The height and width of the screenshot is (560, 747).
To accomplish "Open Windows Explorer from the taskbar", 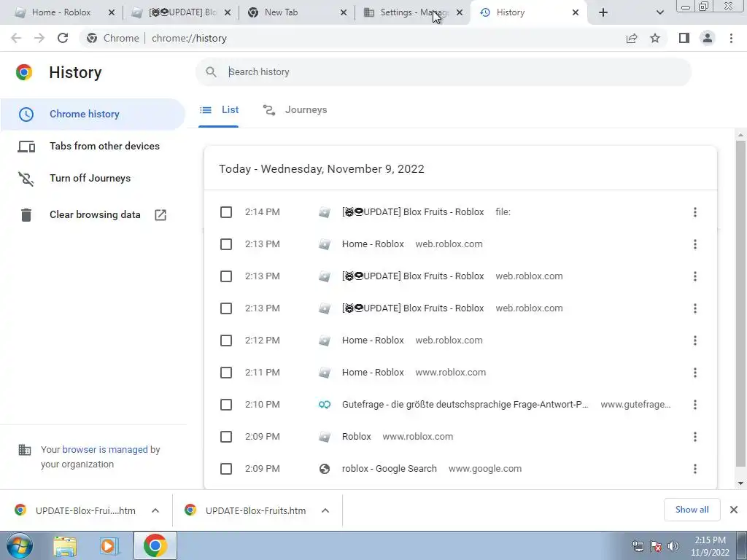I will [65, 546].
